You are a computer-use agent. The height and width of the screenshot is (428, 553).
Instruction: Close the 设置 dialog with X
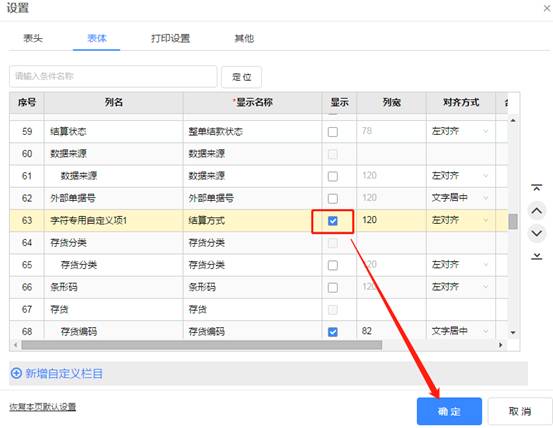(x=547, y=8)
